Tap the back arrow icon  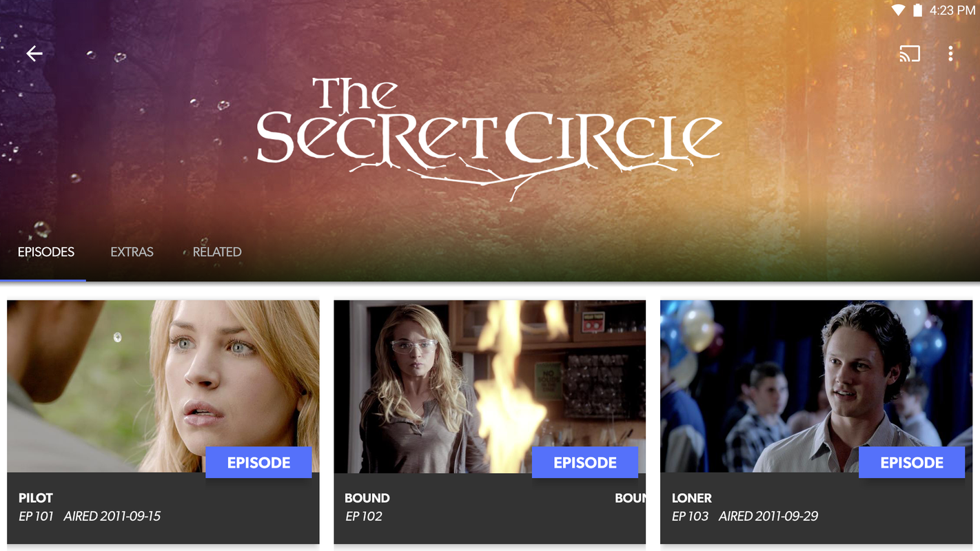point(34,54)
